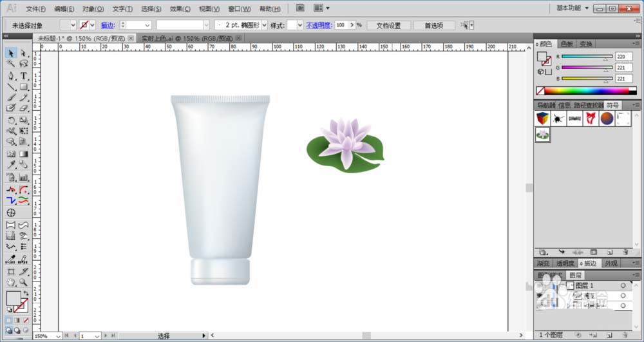Image resolution: width=644 pixels, height=342 pixels.
Task: Click the 不透明度 opacity link
Action: (319, 26)
